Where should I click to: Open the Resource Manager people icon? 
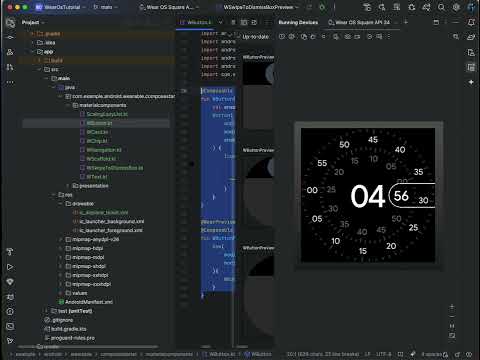point(10,52)
